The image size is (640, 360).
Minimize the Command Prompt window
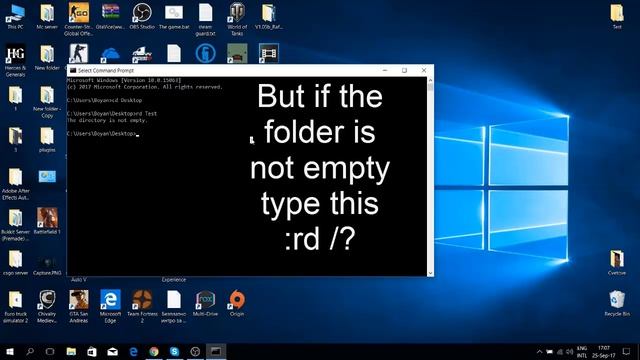[x=385, y=71]
